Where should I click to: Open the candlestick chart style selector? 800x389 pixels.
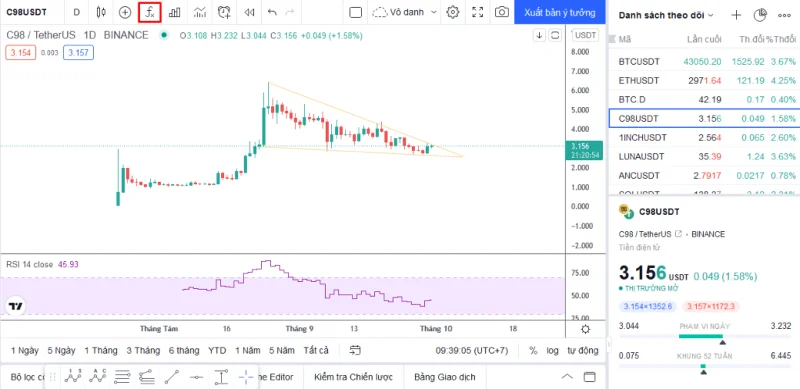pyautogui.click(x=101, y=12)
